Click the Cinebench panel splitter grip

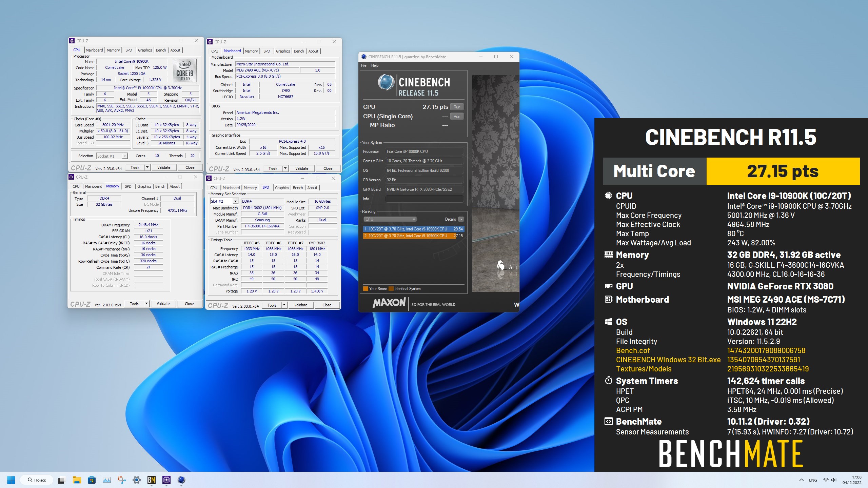coord(470,190)
